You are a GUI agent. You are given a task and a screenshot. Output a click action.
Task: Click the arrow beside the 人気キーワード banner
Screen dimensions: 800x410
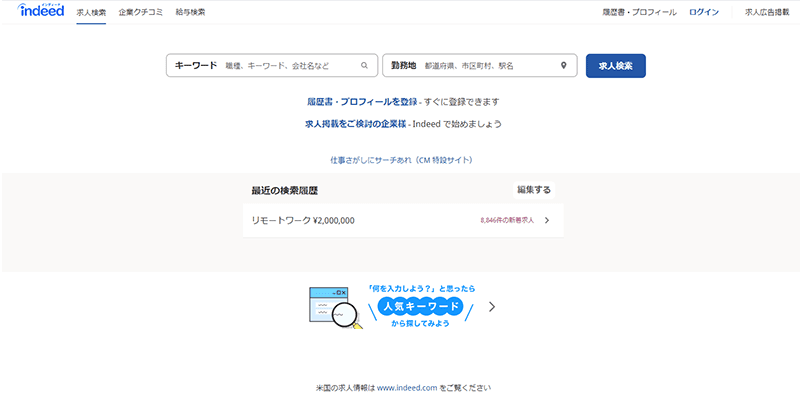coord(492,306)
